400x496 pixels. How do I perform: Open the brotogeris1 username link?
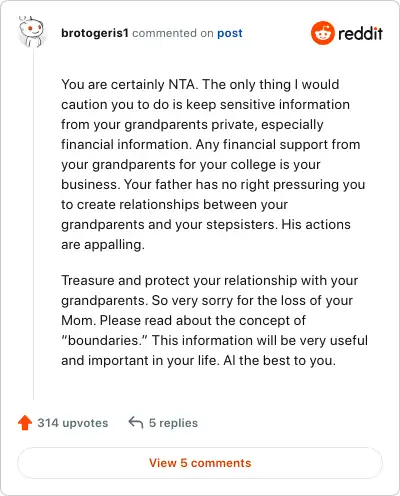pos(95,33)
